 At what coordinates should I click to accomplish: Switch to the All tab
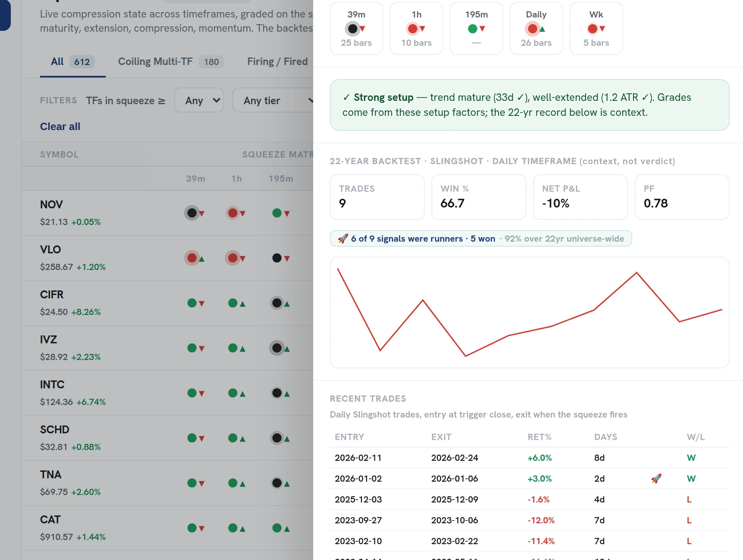tap(73, 62)
